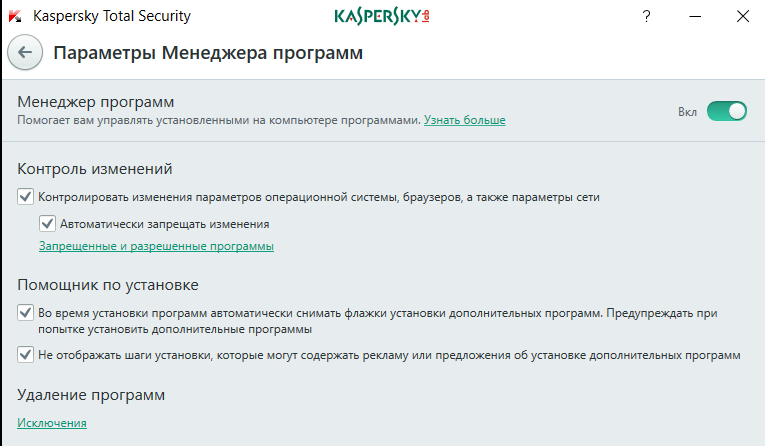
Task: Close the Kaspersky Total Security window
Action: 743,16
